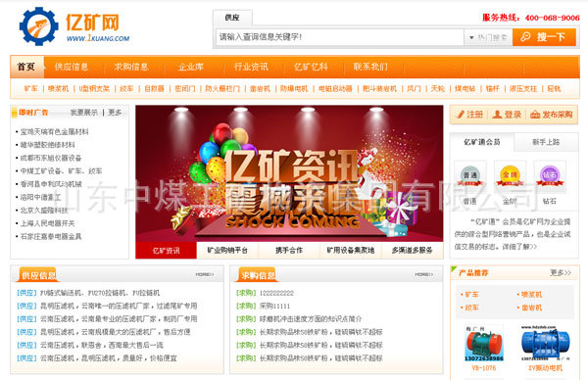The image size is (588, 380).
Task: Select the 矿业购销平台 banner tab
Action: (227, 251)
